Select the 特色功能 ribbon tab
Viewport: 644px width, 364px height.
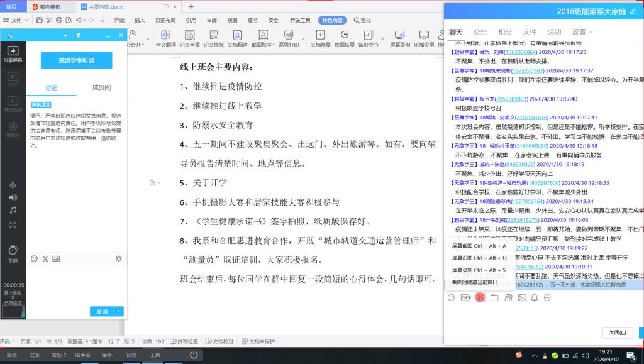[332, 20]
